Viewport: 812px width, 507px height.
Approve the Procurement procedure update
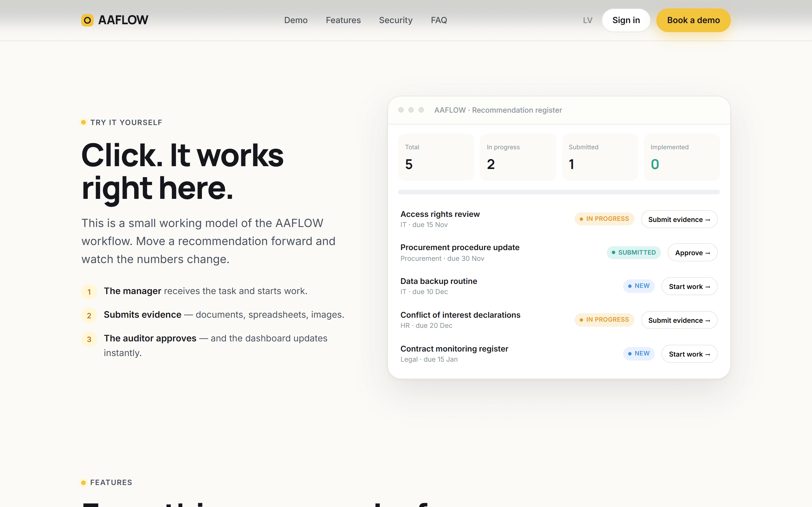pyautogui.click(x=692, y=252)
